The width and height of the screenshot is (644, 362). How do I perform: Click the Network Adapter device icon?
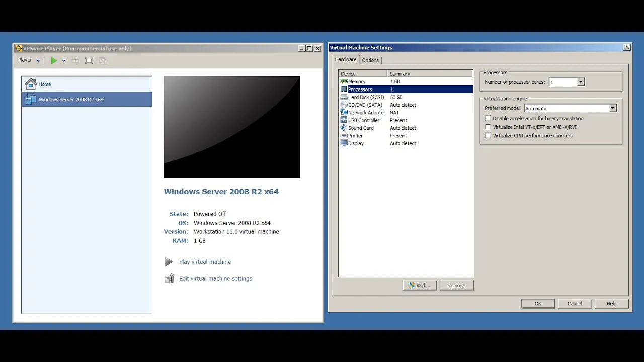point(344,113)
